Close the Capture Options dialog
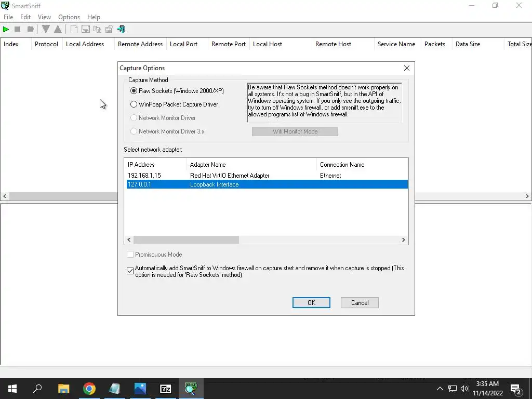Image resolution: width=532 pixels, height=399 pixels. pyautogui.click(x=407, y=68)
